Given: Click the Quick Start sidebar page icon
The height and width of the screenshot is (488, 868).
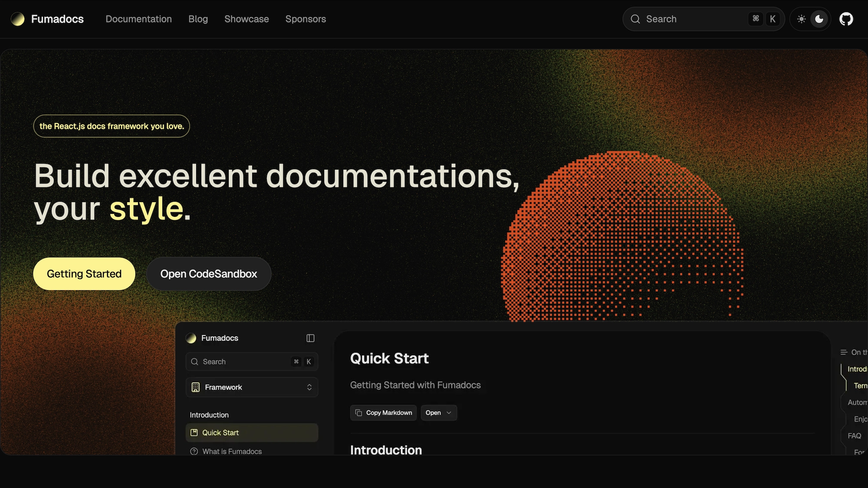Looking at the screenshot, I should click(194, 432).
